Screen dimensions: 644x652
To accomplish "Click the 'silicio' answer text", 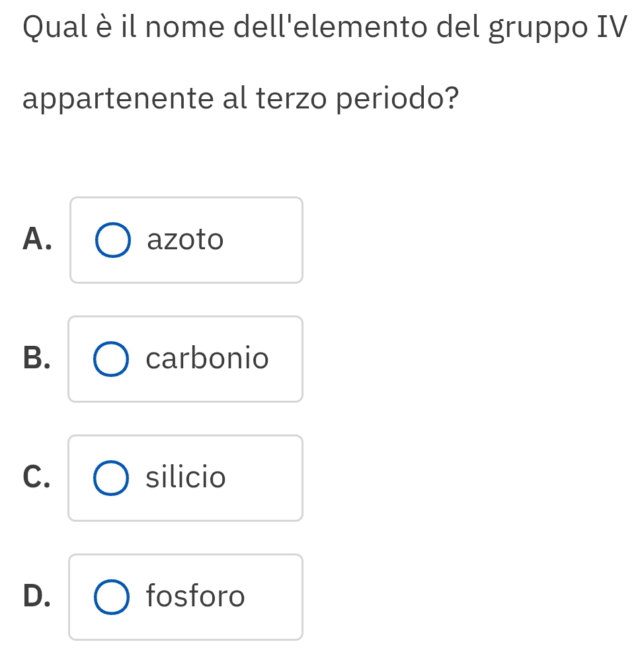I will coord(186,477).
